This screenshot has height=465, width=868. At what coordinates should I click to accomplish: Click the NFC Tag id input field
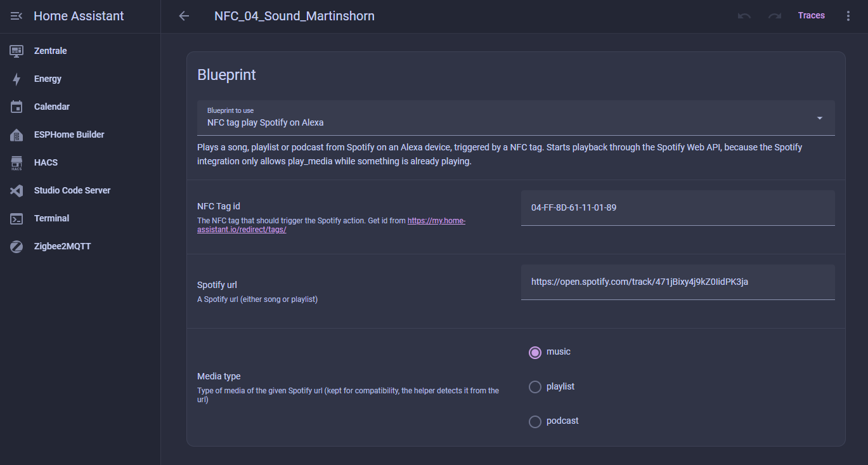tap(678, 207)
